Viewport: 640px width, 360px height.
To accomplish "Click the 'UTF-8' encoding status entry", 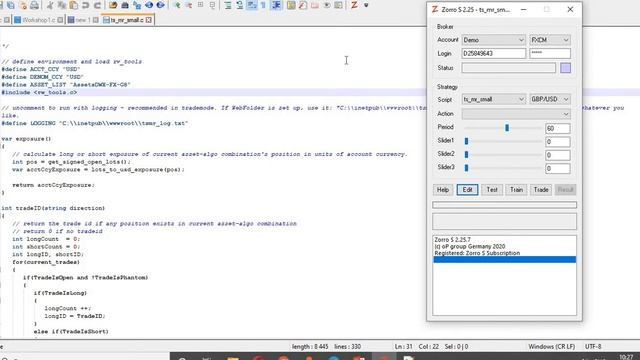I will click(593, 347).
